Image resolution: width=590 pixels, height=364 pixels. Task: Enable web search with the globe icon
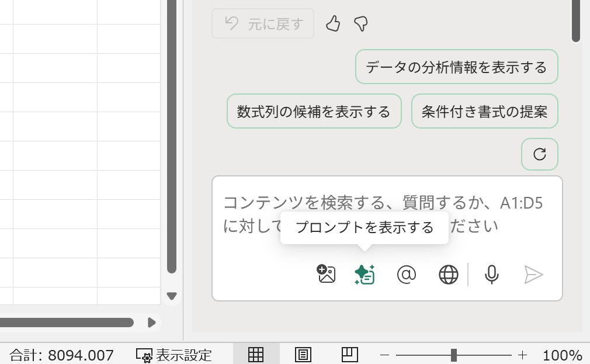pos(449,275)
